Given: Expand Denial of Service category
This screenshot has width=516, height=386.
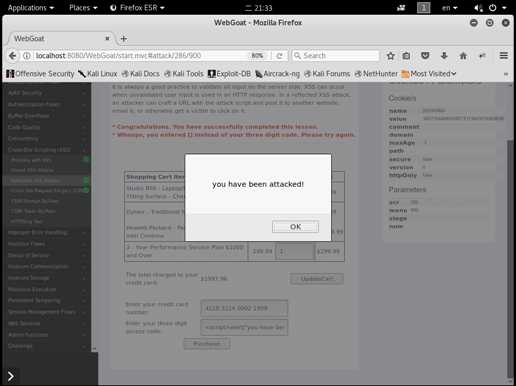Looking at the screenshot, I should tap(47, 255).
